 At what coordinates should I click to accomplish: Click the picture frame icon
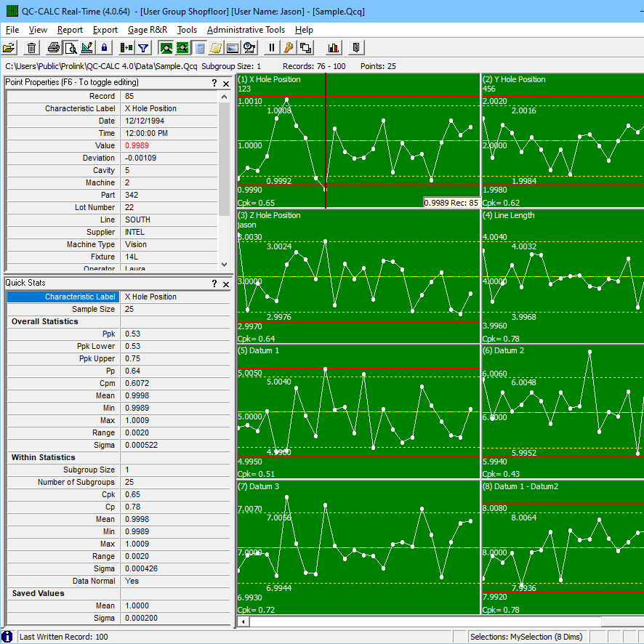point(233,48)
